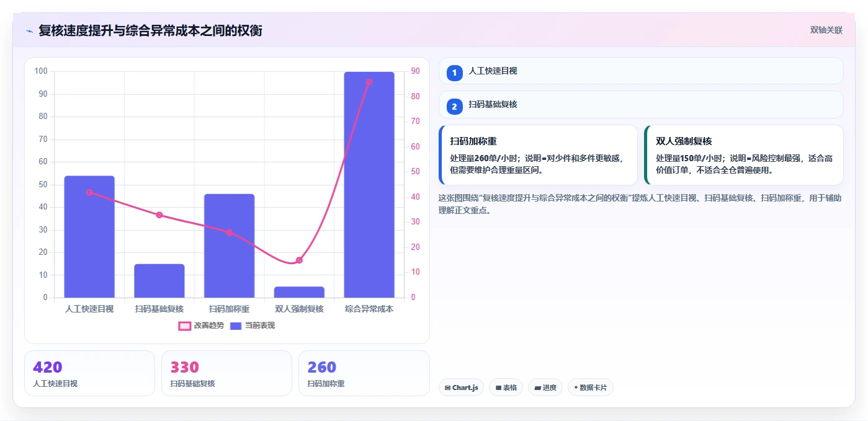The width and height of the screenshot is (868, 421).
Task: Click the title 复核速度提升与综合异常成本之间的权衡
Action: [150, 30]
